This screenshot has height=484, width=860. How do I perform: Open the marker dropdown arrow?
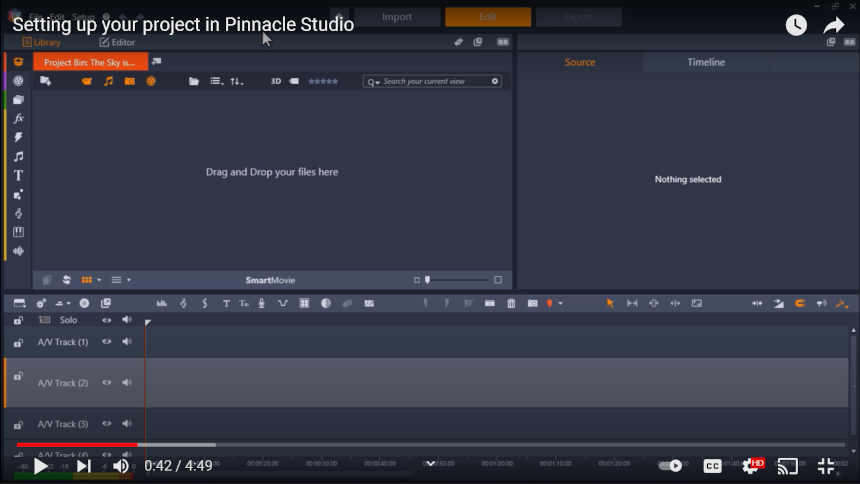(561, 303)
